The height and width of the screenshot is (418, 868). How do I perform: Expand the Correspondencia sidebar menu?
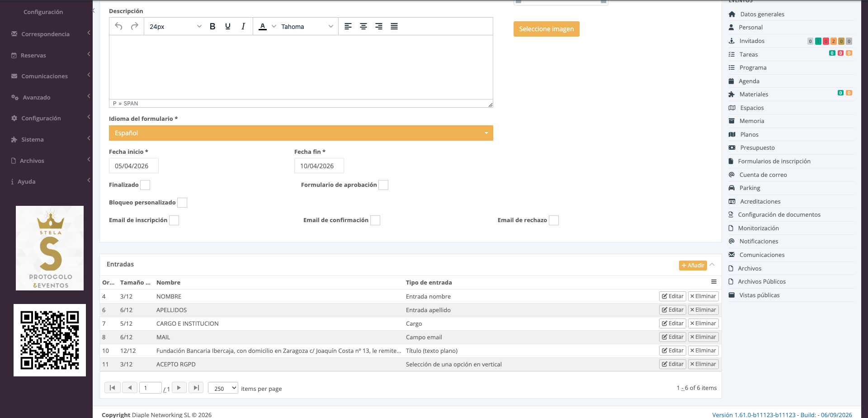(46, 34)
